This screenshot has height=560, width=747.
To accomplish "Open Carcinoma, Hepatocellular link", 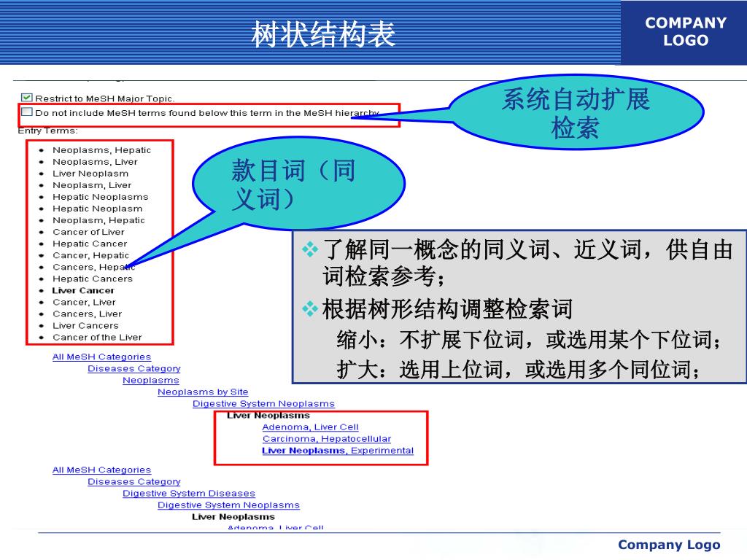I will click(326, 438).
